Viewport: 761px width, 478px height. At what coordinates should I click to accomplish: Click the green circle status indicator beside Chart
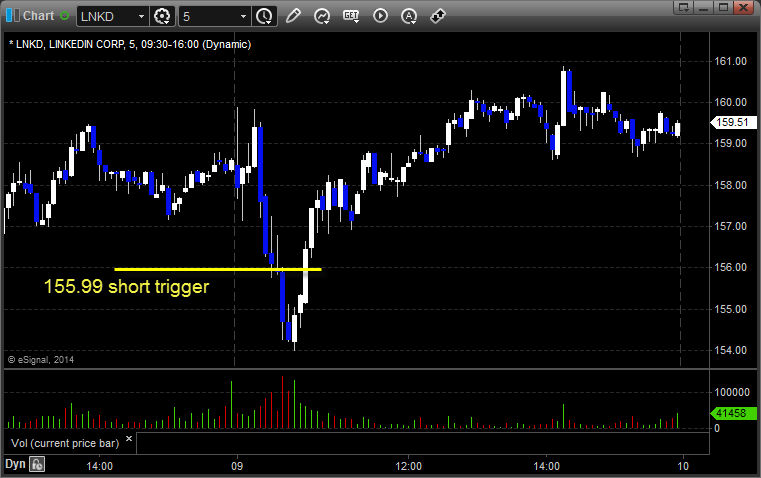point(64,16)
